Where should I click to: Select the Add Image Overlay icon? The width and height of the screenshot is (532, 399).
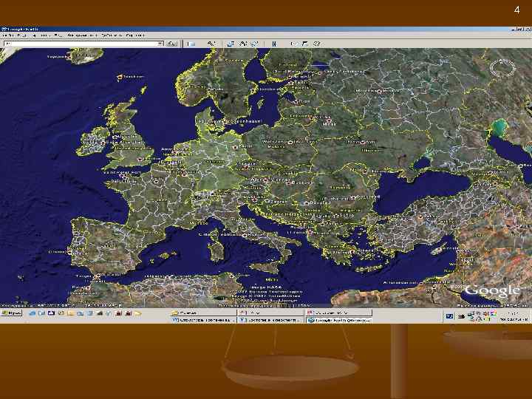254,44
